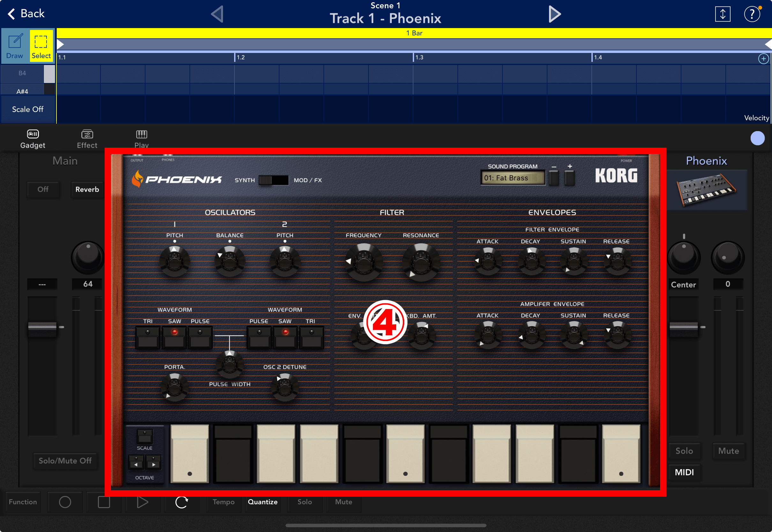Open the MIDI settings button
The image size is (772, 532).
pyautogui.click(x=684, y=472)
